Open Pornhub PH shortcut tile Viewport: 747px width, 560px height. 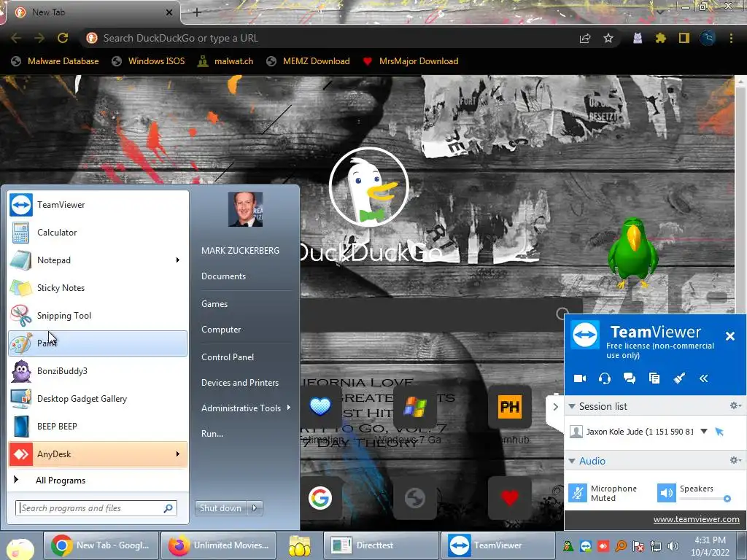[x=510, y=407]
